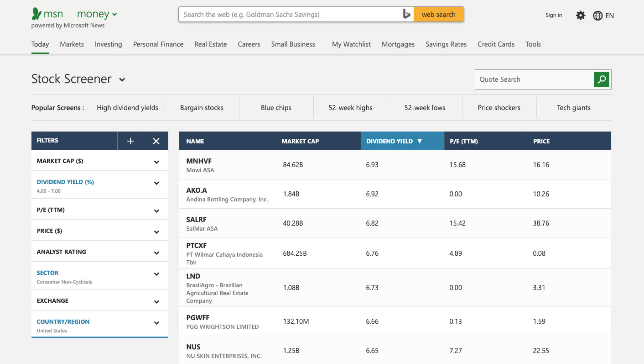
Task: Click the 7.27 P/E value
Action: pos(456,351)
